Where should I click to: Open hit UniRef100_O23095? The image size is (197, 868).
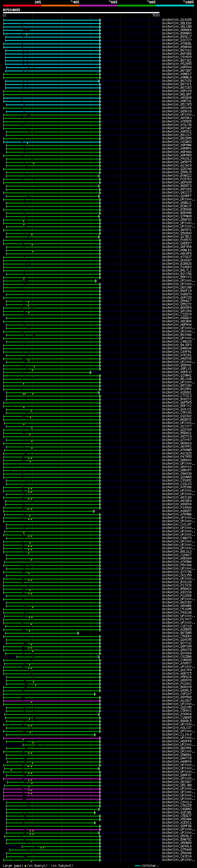(177, 20)
